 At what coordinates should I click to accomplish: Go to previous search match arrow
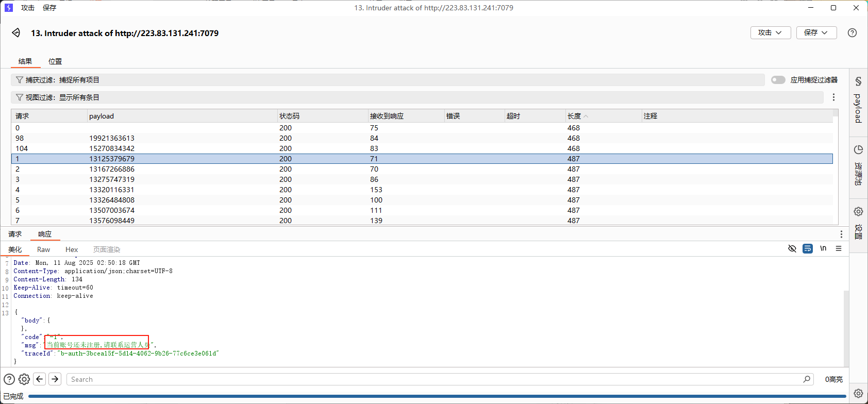tap(40, 379)
